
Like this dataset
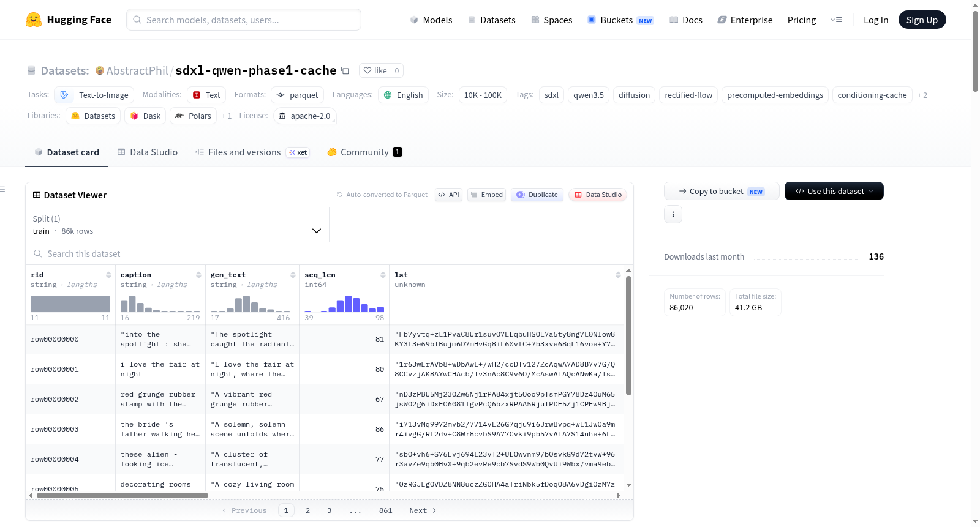tap(375, 70)
